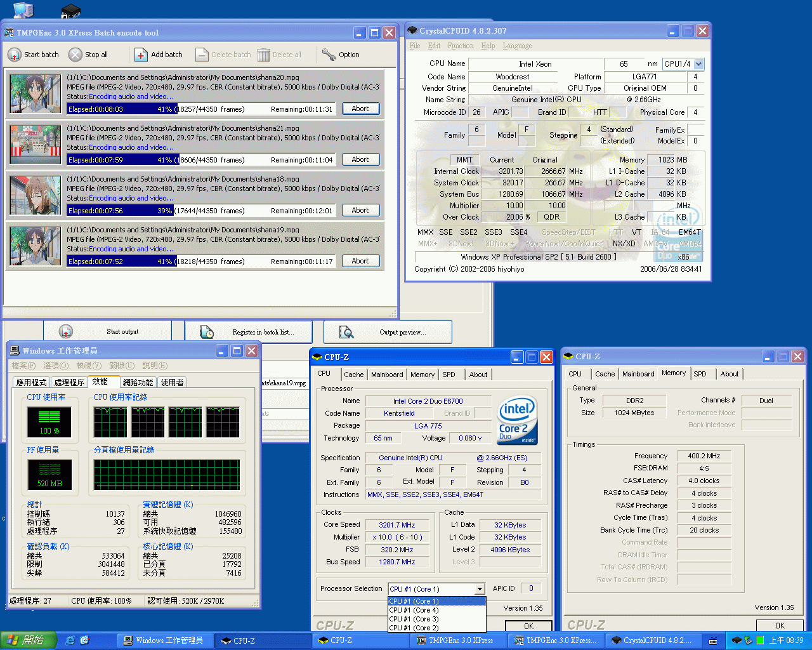Screen dimensions: 812x650
Task: Select the shana18.mpg video thumbnail
Action: coord(36,196)
